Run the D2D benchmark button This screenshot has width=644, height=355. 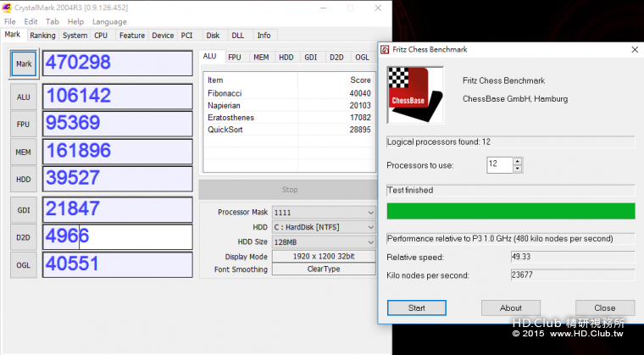(24, 237)
